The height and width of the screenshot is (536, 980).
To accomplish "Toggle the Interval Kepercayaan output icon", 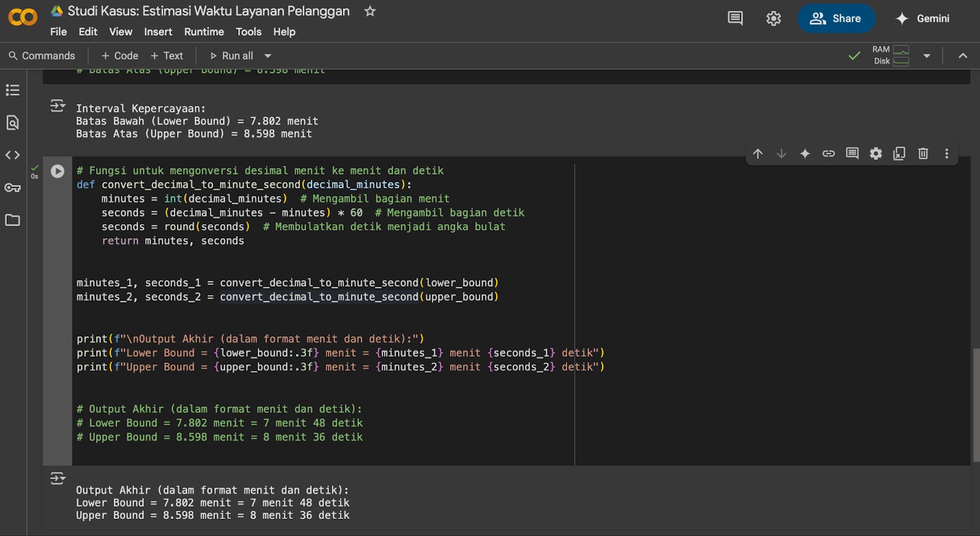I will point(58,106).
